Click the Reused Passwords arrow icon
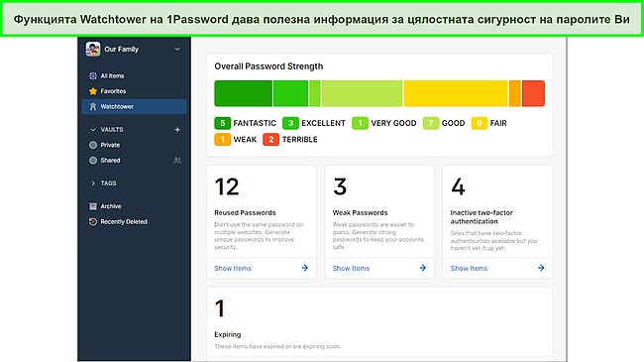 [x=305, y=268]
